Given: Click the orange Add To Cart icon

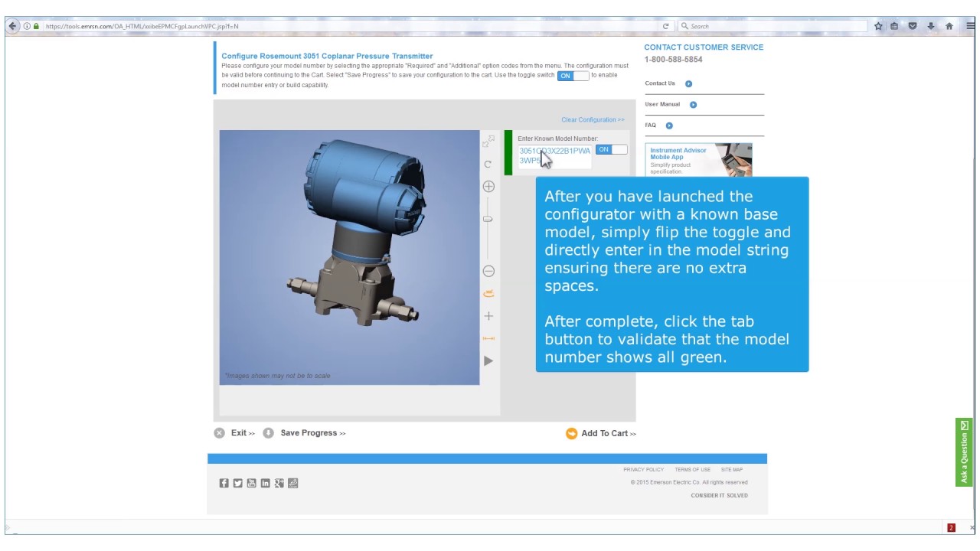Looking at the screenshot, I should coord(571,433).
